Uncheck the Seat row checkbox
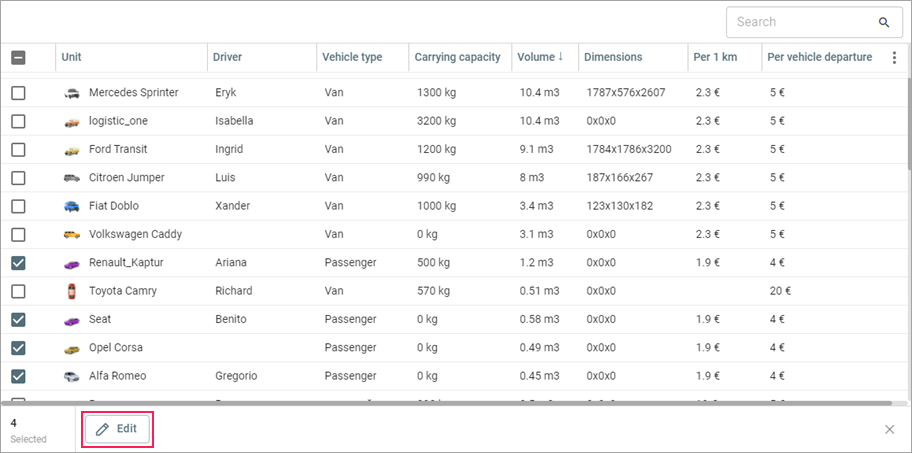 pyautogui.click(x=18, y=320)
